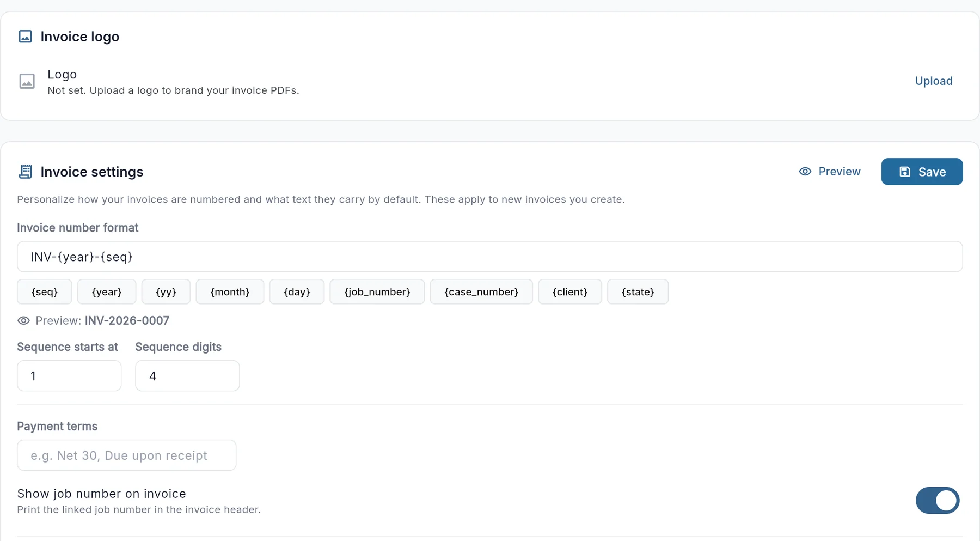
Task: Click the Invoice settings receipt icon
Action: point(25,172)
